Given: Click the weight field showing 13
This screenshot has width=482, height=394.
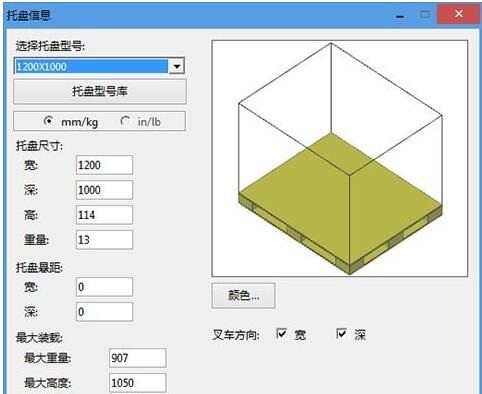Looking at the screenshot, I should pos(104,240).
